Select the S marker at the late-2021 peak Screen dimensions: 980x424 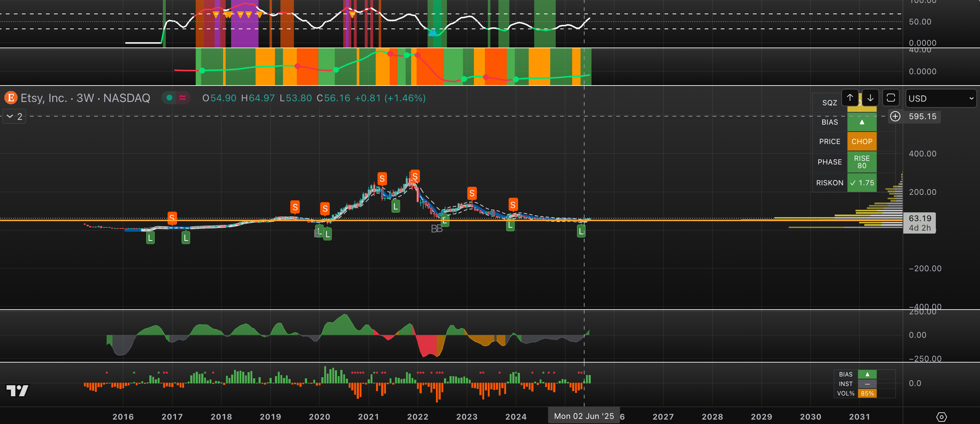coord(415,177)
